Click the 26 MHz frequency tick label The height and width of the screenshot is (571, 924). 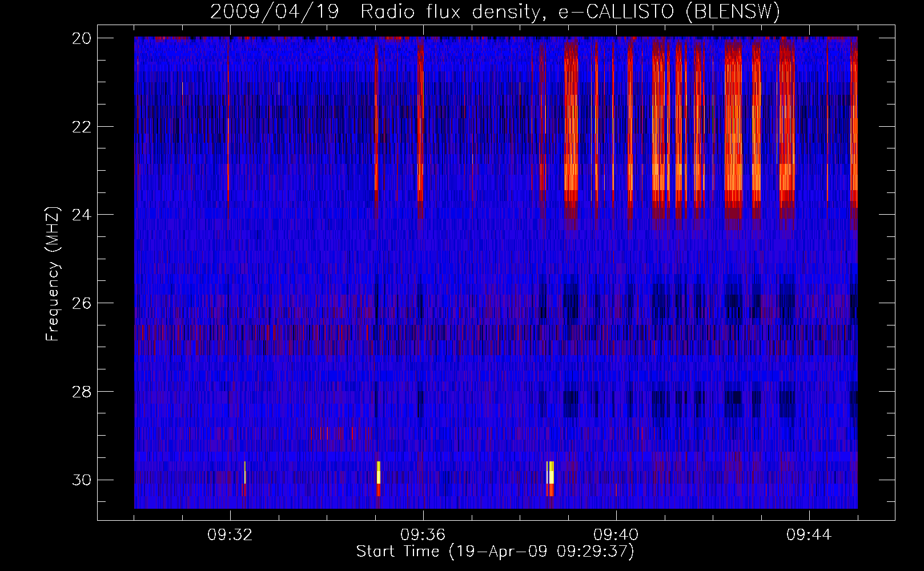pos(82,303)
